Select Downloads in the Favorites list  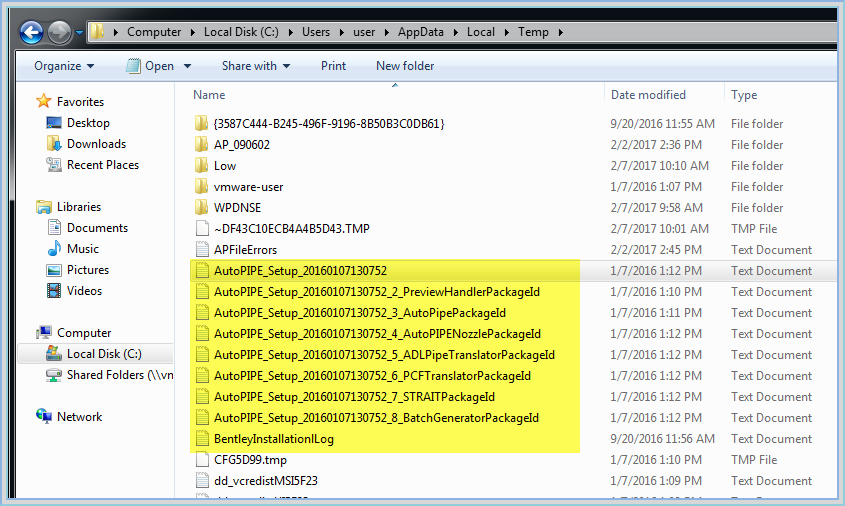(96, 144)
